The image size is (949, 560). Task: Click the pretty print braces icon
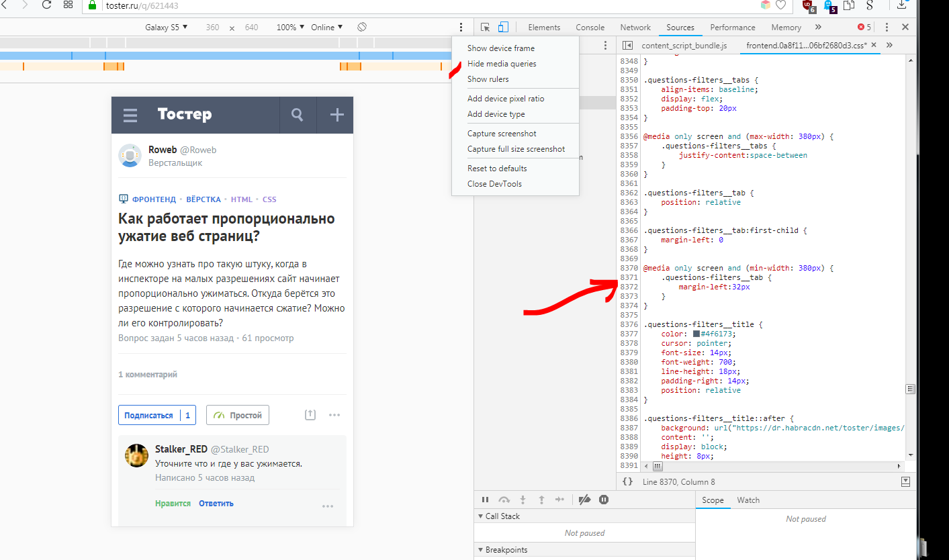click(x=627, y=481)
